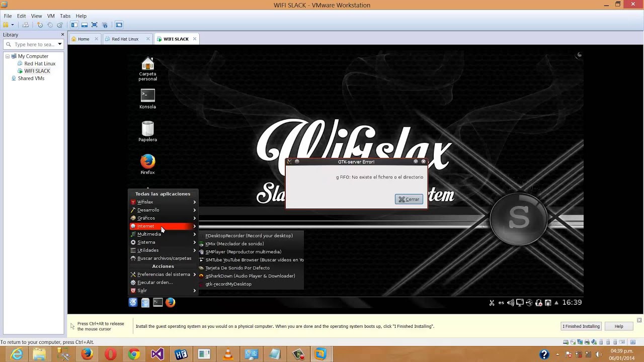This screenshot has height=362, width=644.
Task: Open Windows taskbar volume icon
Action: click(599, 354)
